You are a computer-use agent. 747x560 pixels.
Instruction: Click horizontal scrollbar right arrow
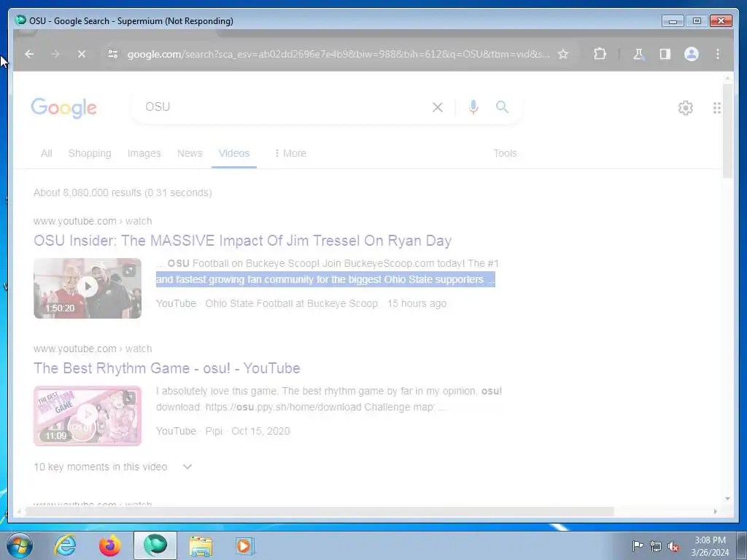pyautogui.click(x=715, y=511)
